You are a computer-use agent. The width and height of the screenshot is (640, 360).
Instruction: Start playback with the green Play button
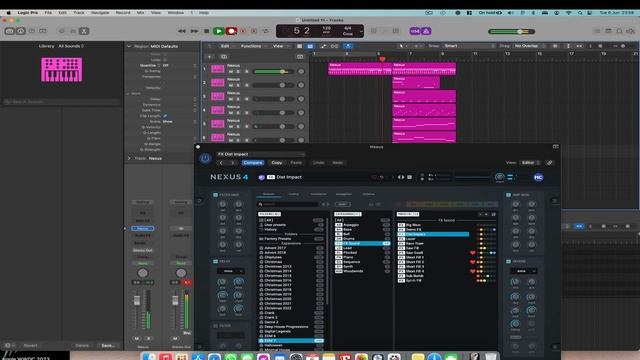218,31
